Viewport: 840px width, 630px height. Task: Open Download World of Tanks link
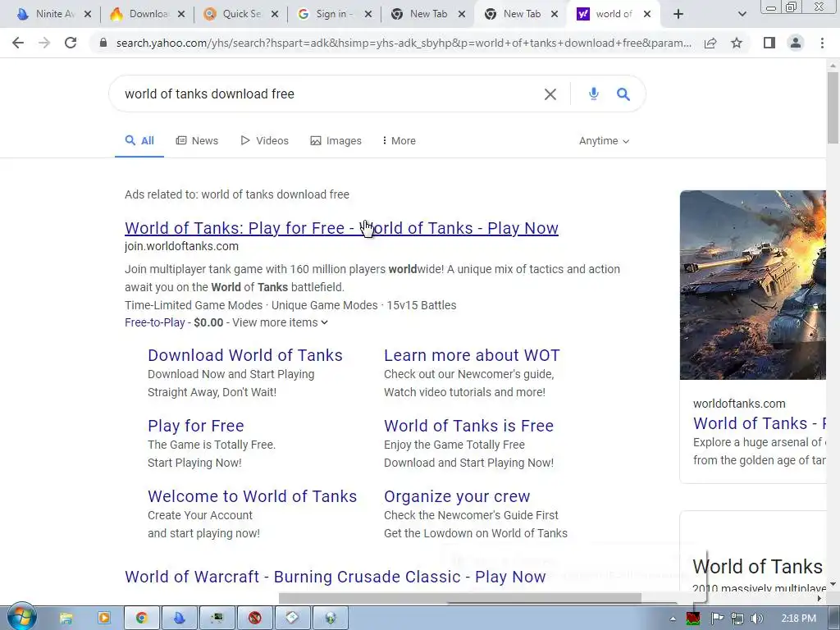click(244, 355)
